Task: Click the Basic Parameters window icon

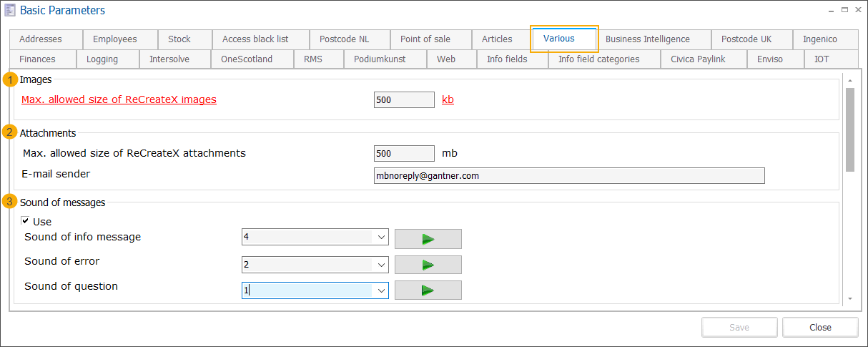Action: [9, 11]
